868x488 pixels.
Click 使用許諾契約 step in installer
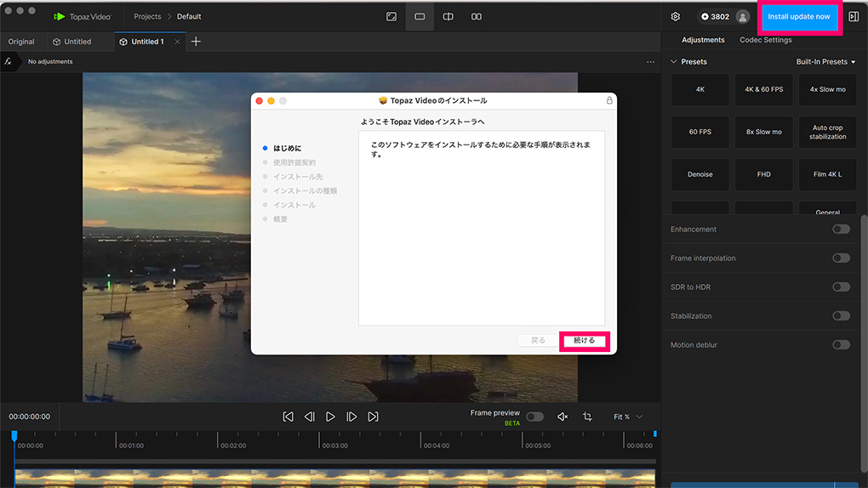(294, 162)
